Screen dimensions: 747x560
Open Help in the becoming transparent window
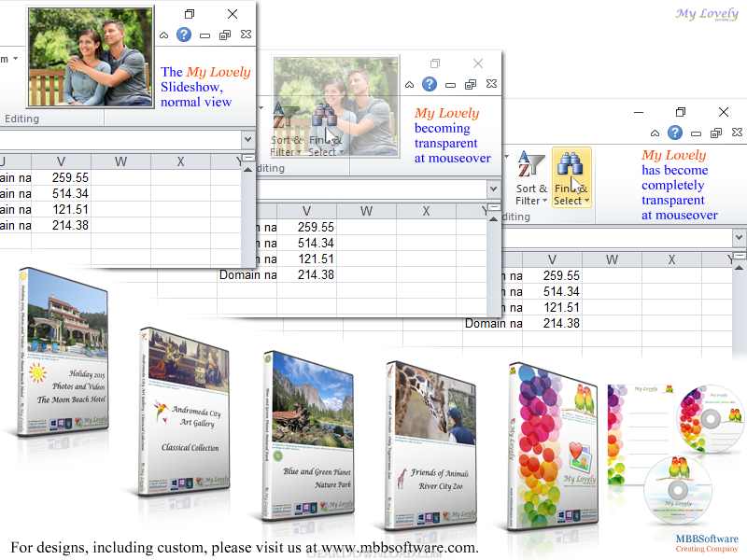(x=430, y=84)
